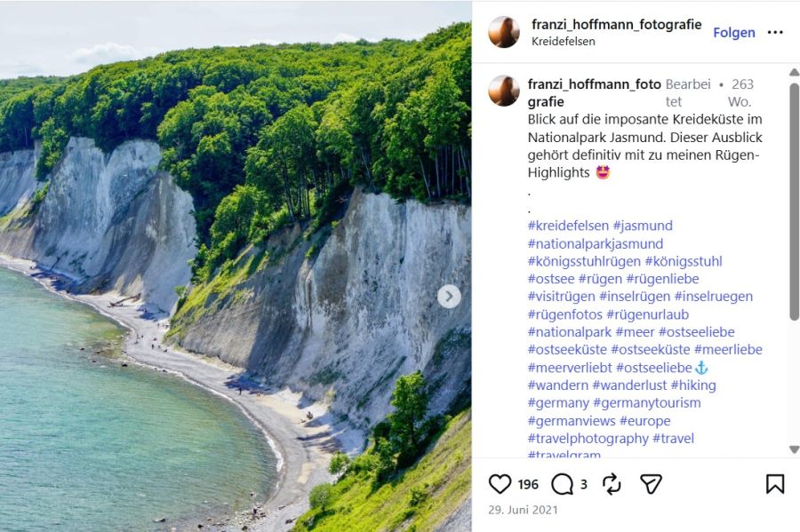This screenshot has height=532, width=800.
Task: Follow the account with the Folgen button
Action: [x=733, y=33]
